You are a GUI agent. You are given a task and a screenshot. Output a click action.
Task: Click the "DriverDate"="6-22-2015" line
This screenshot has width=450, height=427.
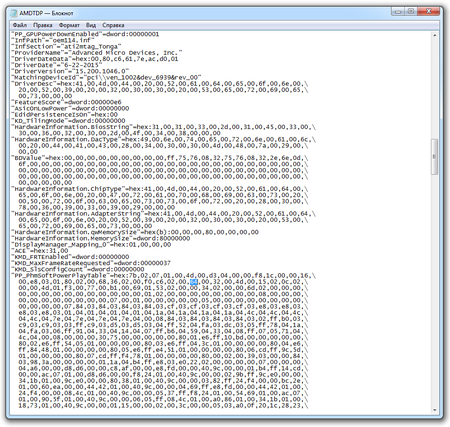pyautogui.click(x=56, y=65)
